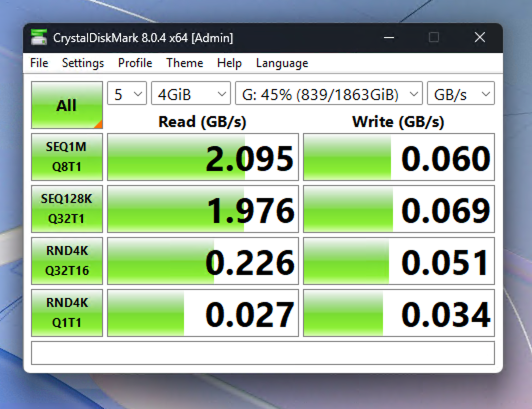Start the SEQ1M Q8T1 test

click(67, 157)
